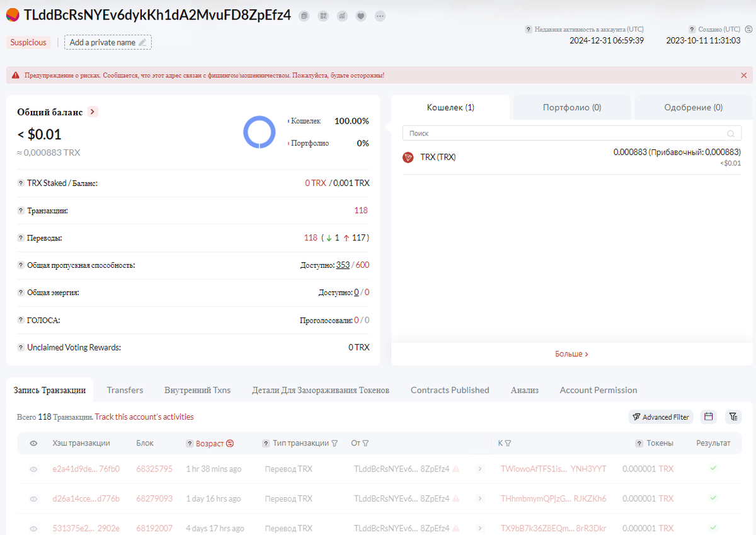Open filter dropdown for 'Тип транзакции'
This screenshot has height=535, width=756.
tap(335, 444)
